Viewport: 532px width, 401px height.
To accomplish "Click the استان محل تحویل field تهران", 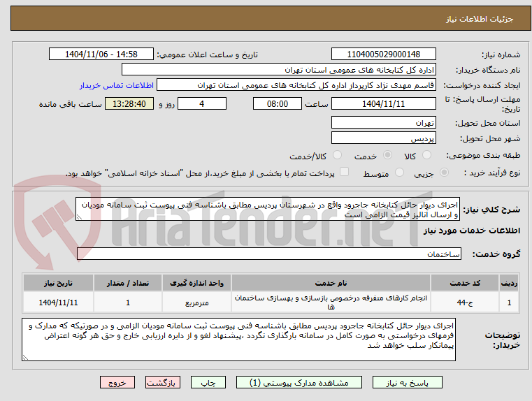I will [383, 122].
